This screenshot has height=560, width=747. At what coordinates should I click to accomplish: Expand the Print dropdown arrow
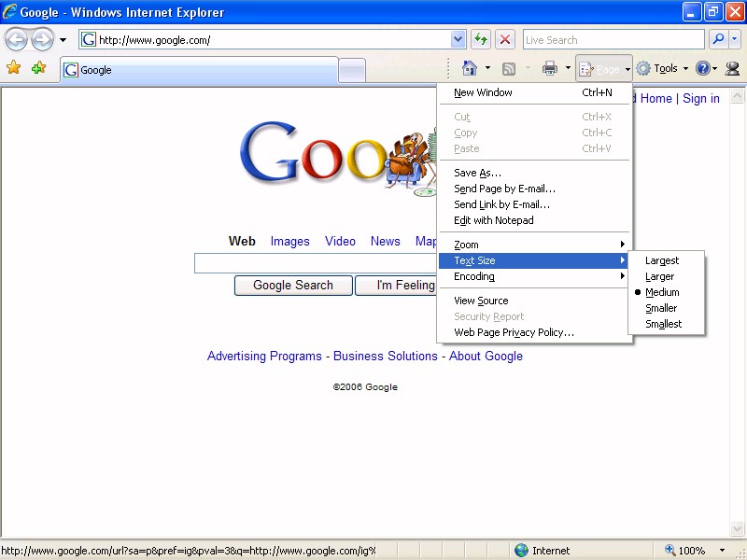[568, 68]
